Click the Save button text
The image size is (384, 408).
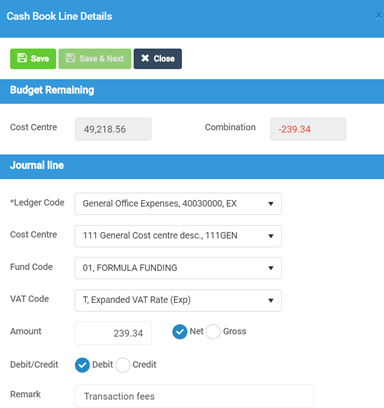40,59
